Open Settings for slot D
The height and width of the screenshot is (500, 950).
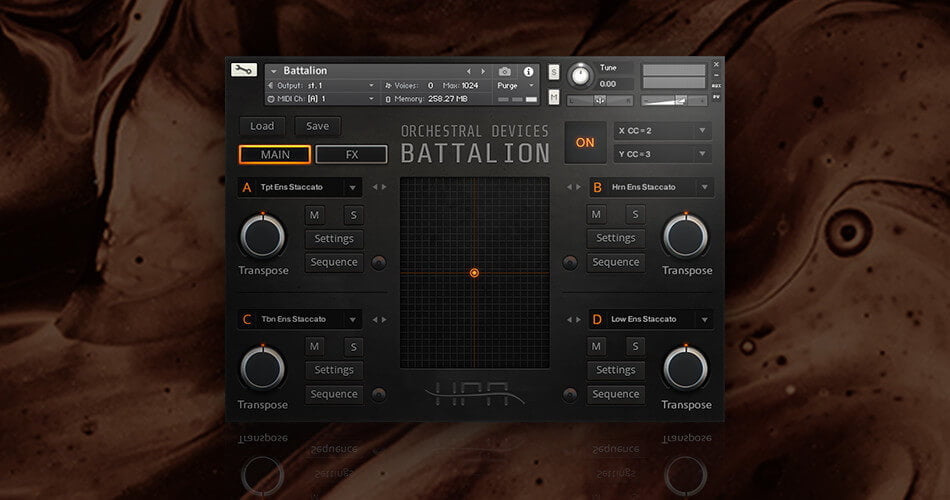[616, 370]
